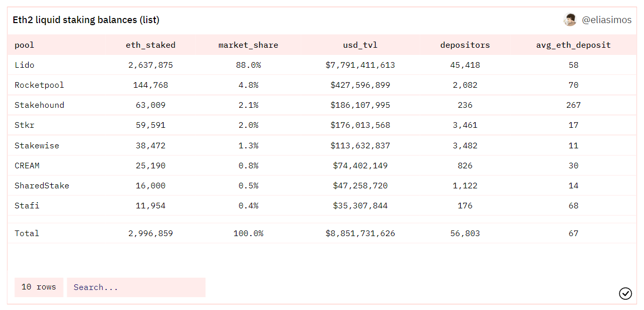Viewport: 644px width, 310px height.
Task: Select the Lido pool cell
Action: point(25,65)
